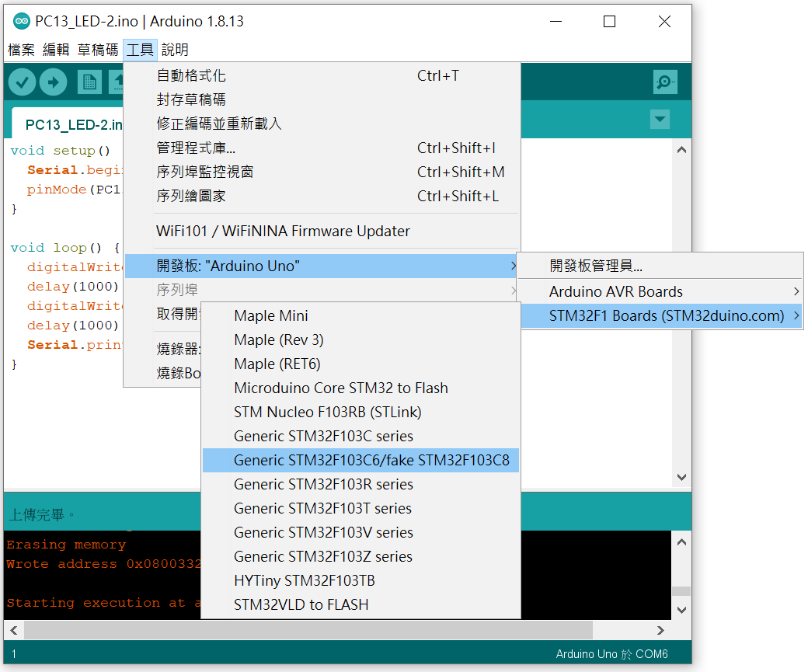Select Generic STM32F103V series board
This screenshot has height=672, width=808.
click(x=360, y=532)
